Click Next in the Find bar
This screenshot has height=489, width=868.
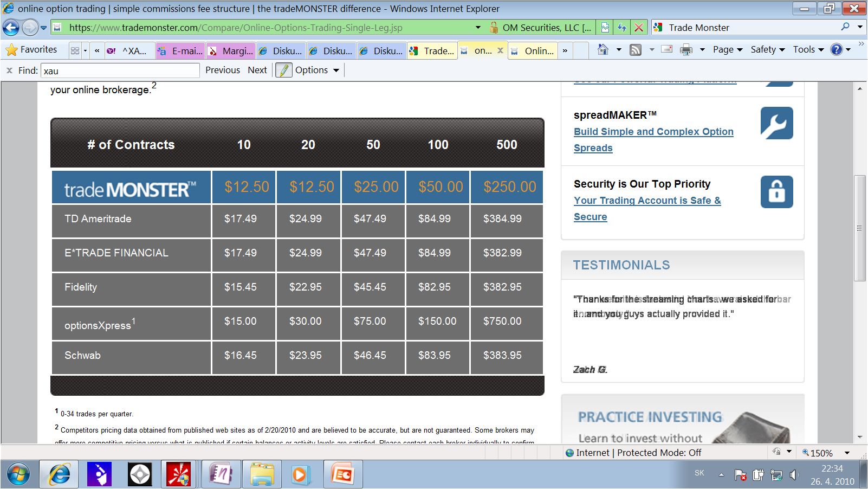[x=257, y=70]
